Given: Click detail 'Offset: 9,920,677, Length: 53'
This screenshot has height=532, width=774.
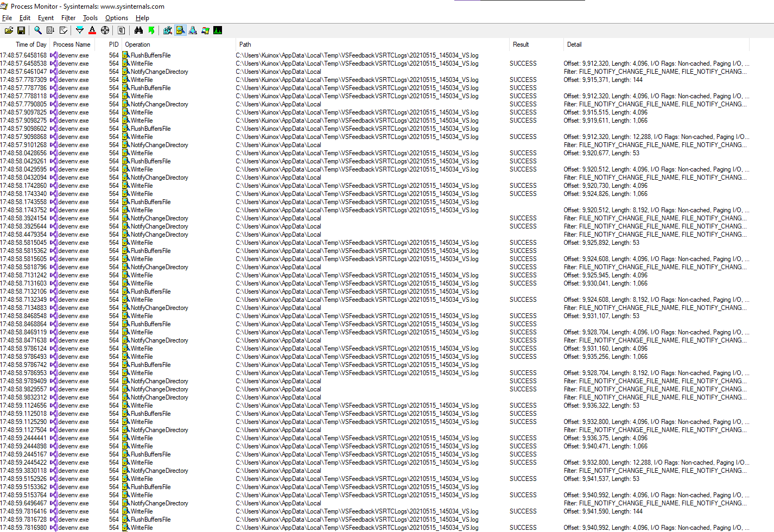Looking at the screenshot, I should pos(601,153).
